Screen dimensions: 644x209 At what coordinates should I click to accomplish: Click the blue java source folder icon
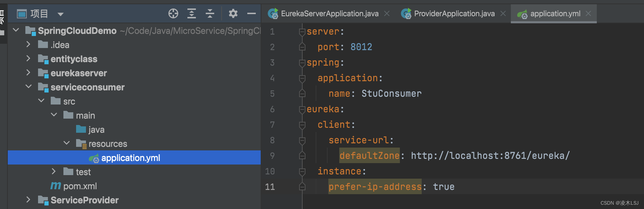pyautogui.click(x=81, y=129)
